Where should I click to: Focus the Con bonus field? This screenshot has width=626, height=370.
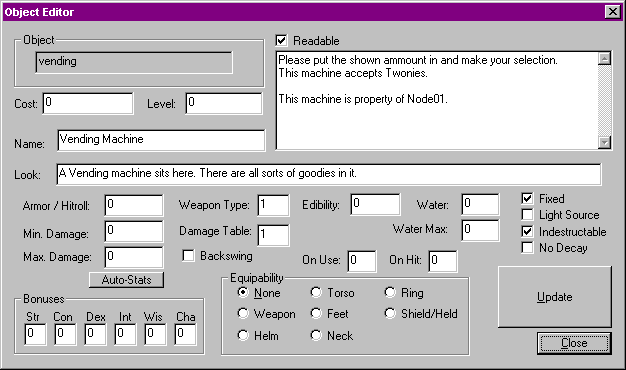pos(65,334)
